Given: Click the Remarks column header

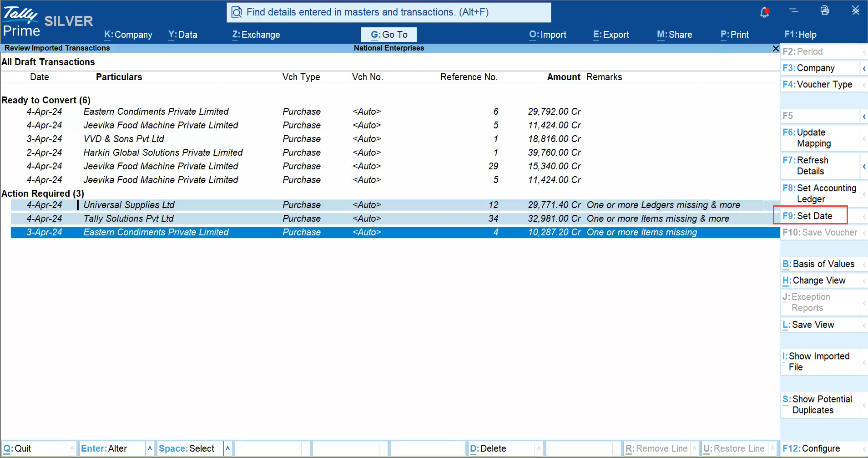Looking at the screenshot, I should [x=604, y=77].
